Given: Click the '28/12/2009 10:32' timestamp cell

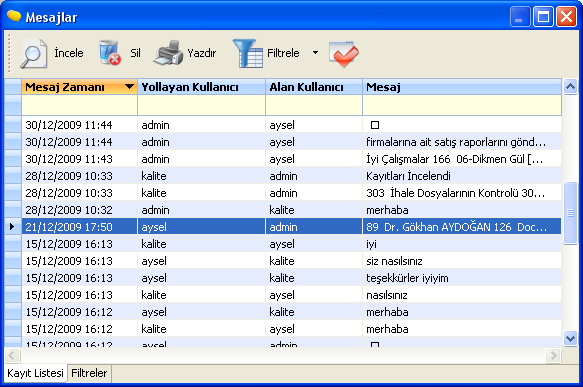Looking at the screenshot, I should [x=80, y=210].
